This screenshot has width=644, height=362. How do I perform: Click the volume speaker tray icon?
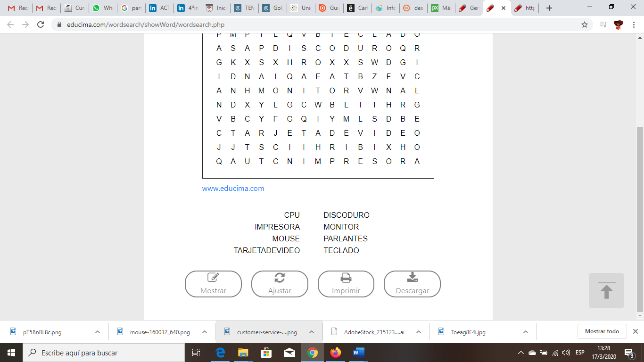tap(567, 353)
